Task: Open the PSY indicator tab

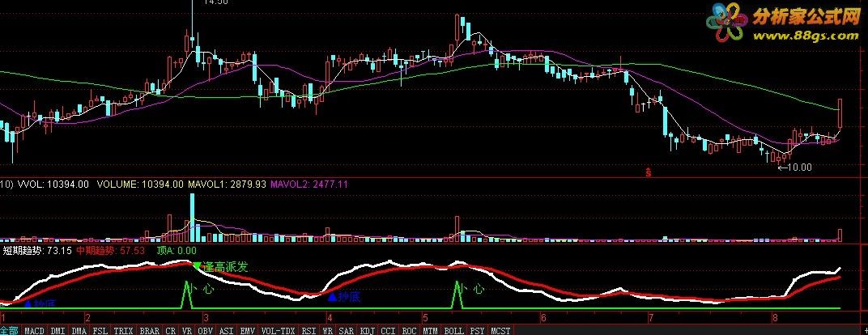Action: coord(477,331)
